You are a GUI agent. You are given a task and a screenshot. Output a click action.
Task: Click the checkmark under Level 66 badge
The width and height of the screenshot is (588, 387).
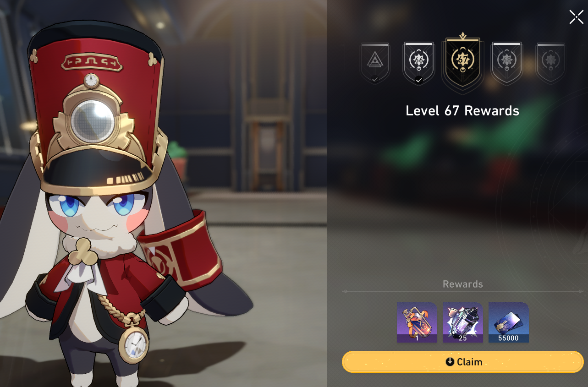[418, 80]
